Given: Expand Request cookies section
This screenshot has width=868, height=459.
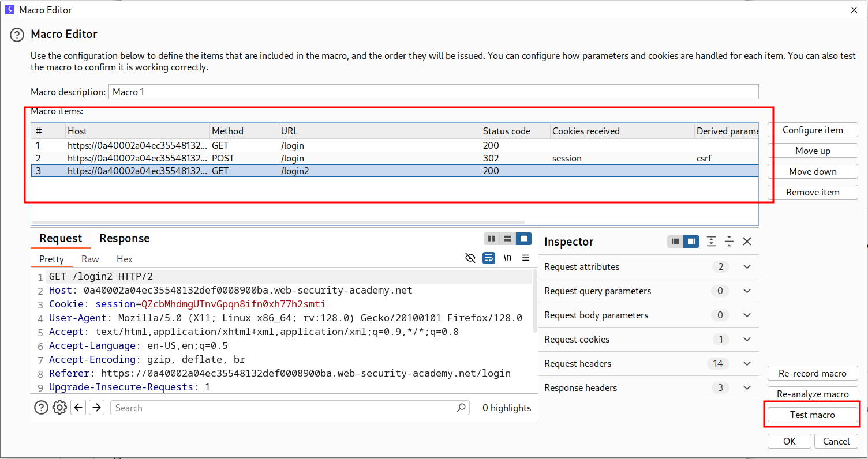Looking at the screenshot, I should click(x=747, y=340).
